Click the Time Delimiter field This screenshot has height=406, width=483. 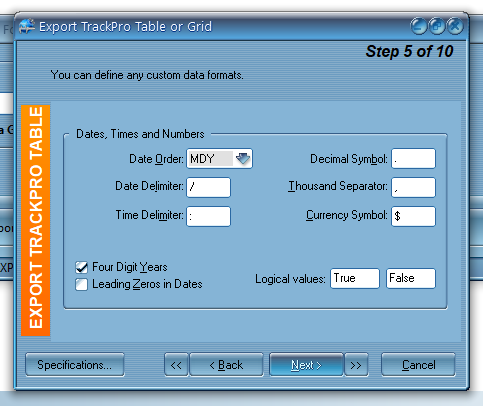208,216
